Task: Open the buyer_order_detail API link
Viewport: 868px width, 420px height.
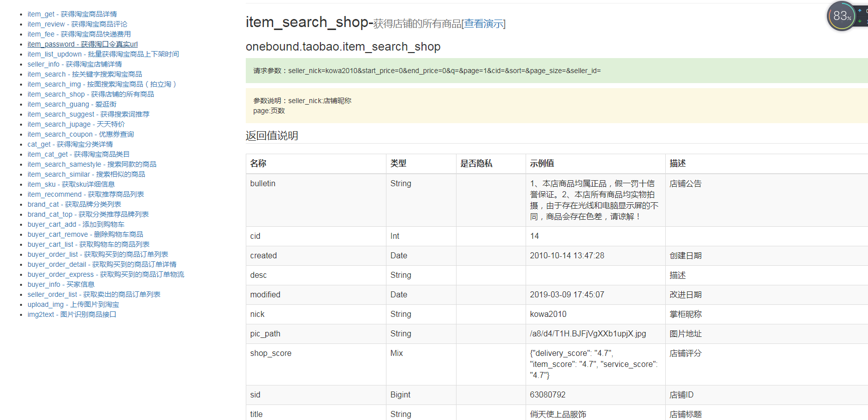Action: tap(102, 264)
